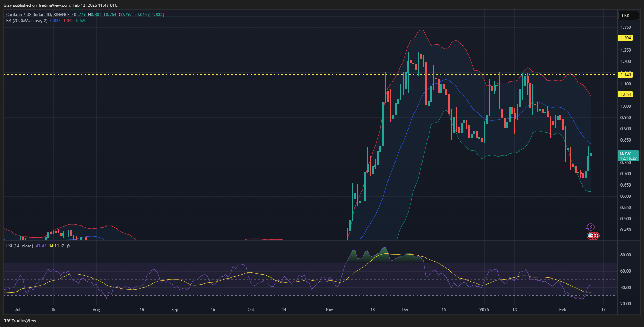Click 0.700 on the price axis
644x327 pixels.
point(625,174)
